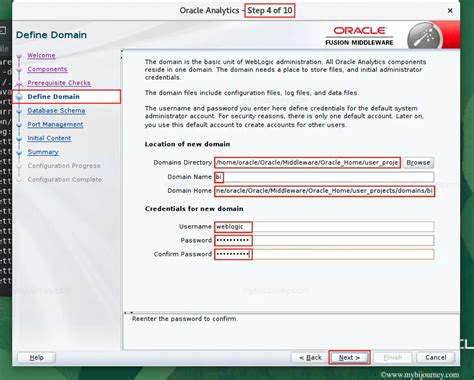Click the Configuration Complete step label
474x380 pixels.
[x=65, y=180]
